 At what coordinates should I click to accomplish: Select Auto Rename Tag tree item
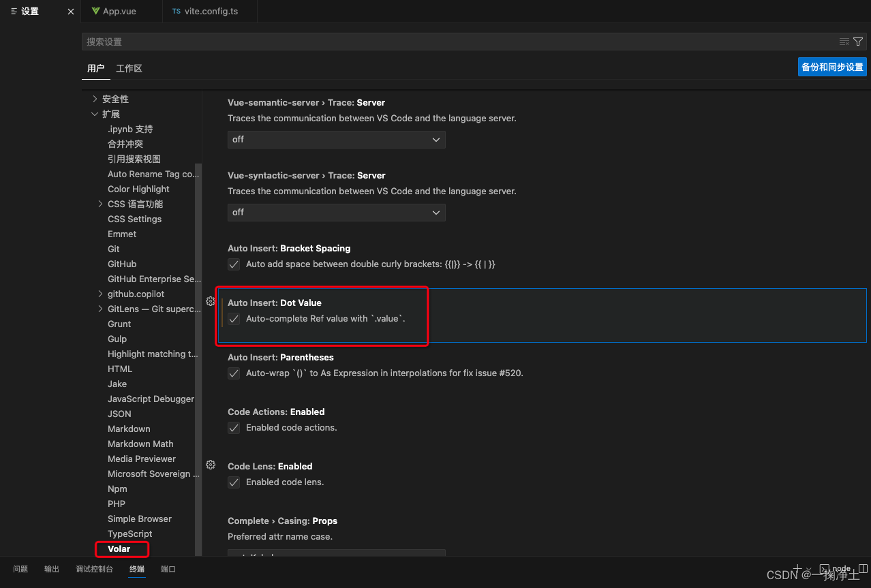[153, 174]
